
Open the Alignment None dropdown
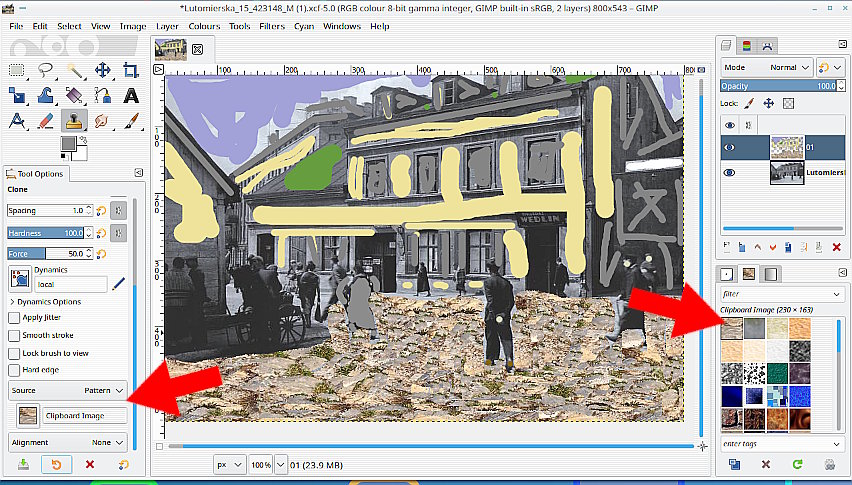68,443
